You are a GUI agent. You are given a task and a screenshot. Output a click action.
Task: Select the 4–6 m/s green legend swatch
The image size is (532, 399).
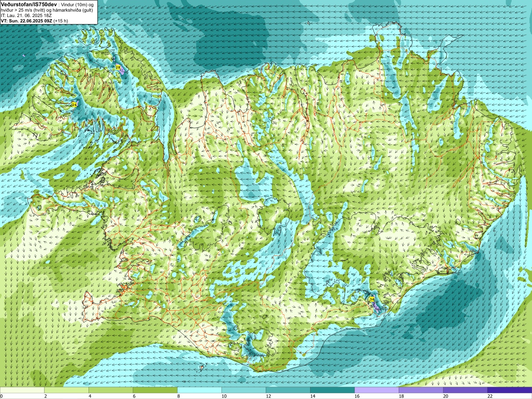point(111,390)
